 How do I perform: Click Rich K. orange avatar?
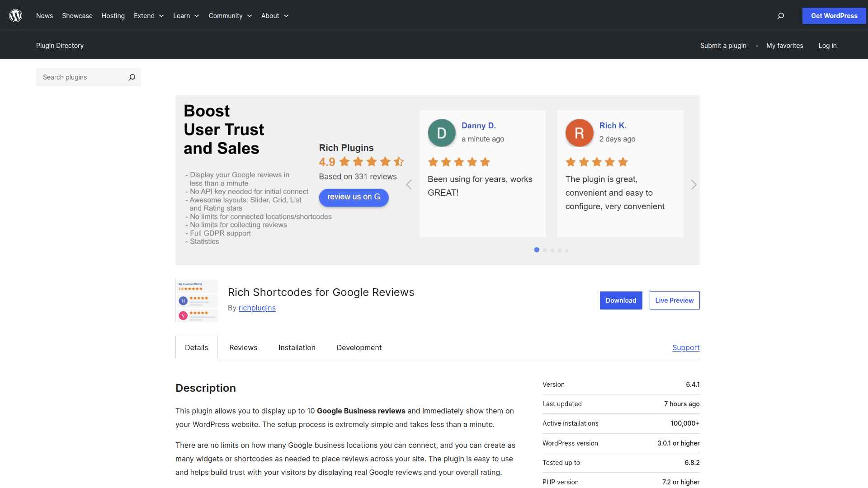pos(579,133)
